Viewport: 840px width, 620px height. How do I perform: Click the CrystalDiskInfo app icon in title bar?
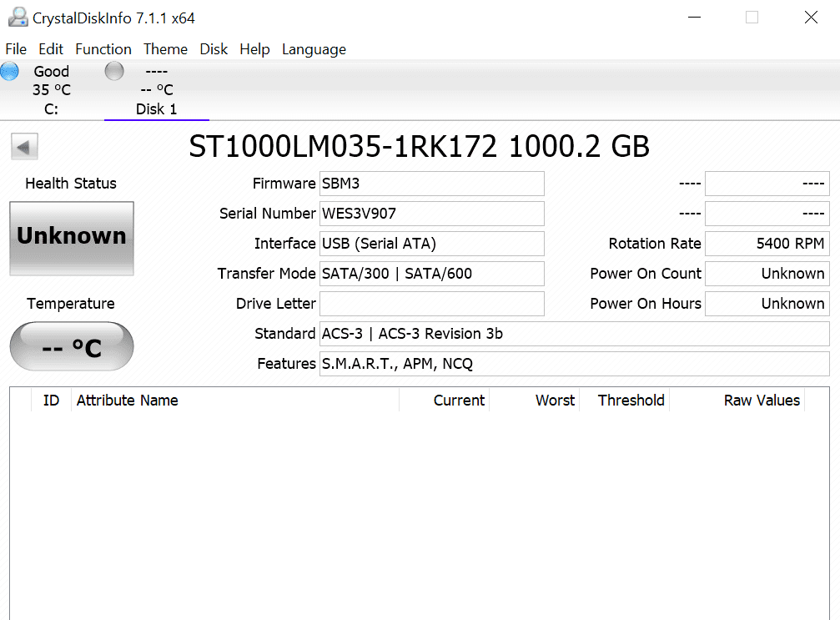coord(18,18)
